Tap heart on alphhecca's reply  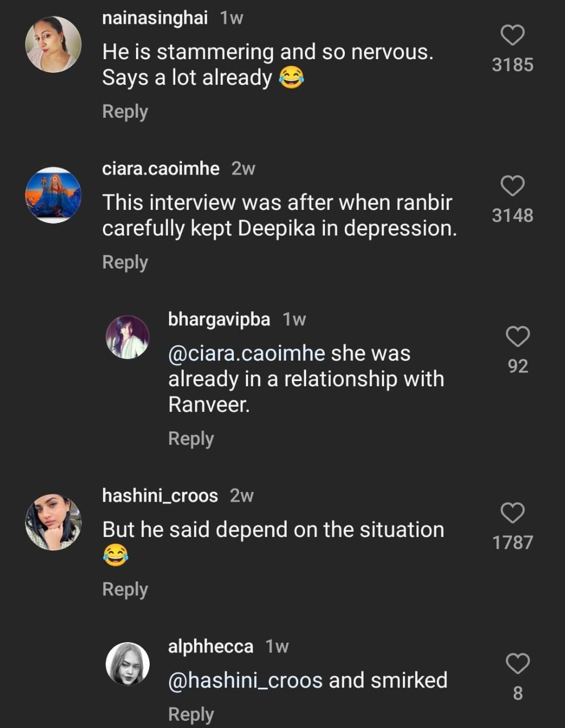click(x=517, y=664)
